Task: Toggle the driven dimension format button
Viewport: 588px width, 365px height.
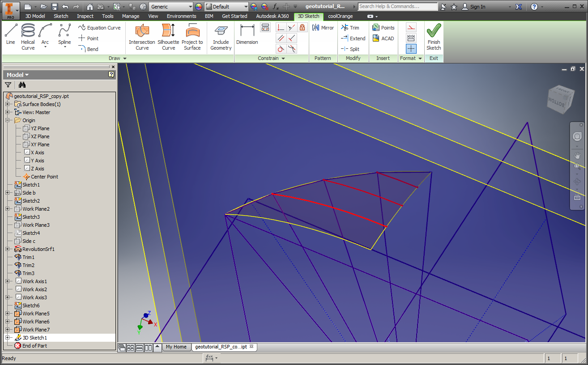Action: (x=411, y=38)
